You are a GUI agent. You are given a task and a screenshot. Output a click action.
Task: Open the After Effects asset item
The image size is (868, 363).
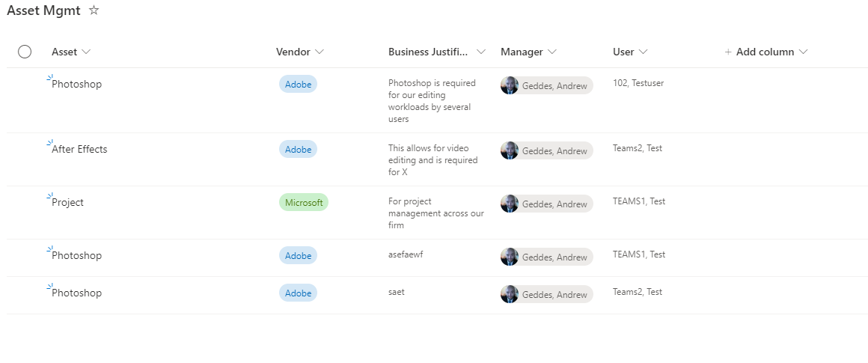(x=79, y=150)
